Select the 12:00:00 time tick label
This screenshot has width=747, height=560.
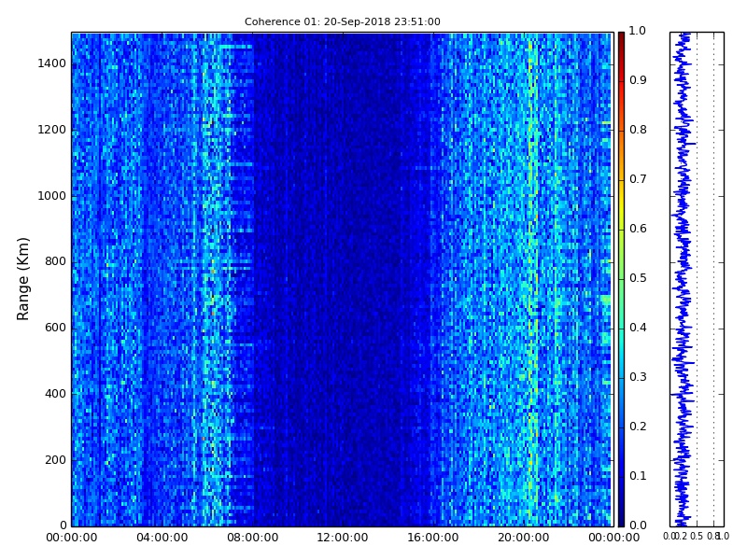343,538
